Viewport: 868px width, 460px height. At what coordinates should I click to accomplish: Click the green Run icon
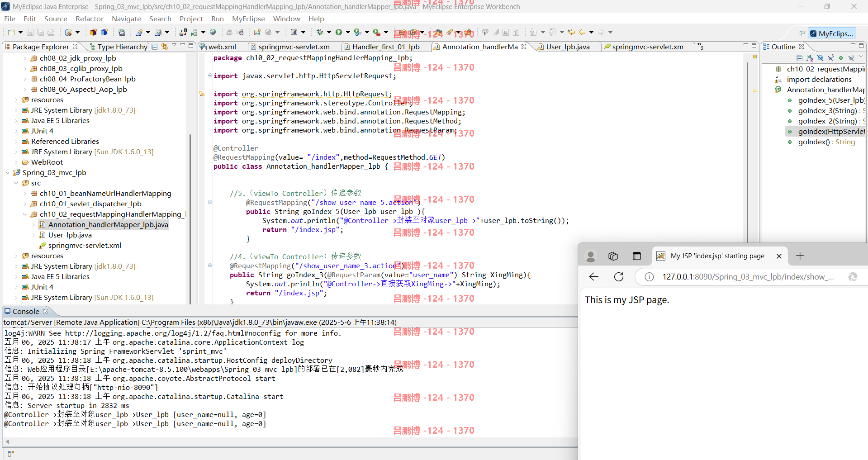(x=339, y=32)
